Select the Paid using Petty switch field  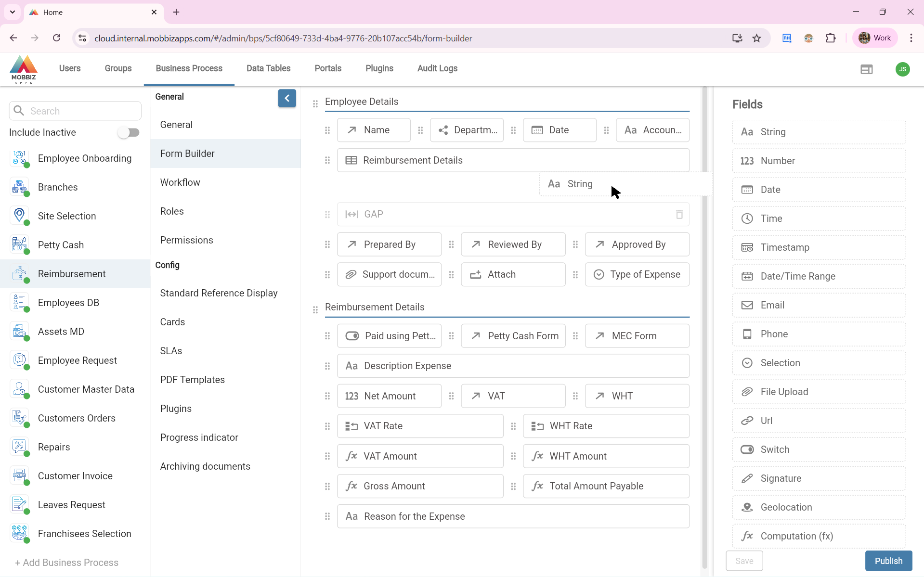389,336
